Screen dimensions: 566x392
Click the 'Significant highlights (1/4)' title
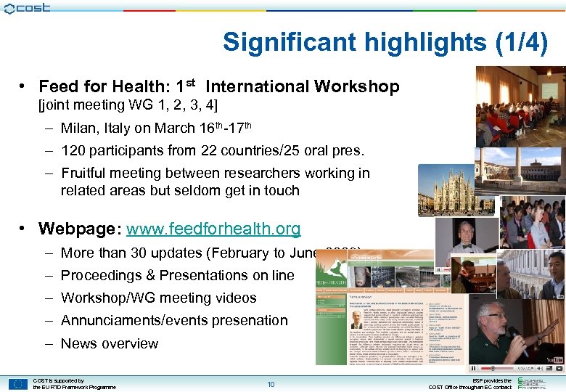(385, 43)
